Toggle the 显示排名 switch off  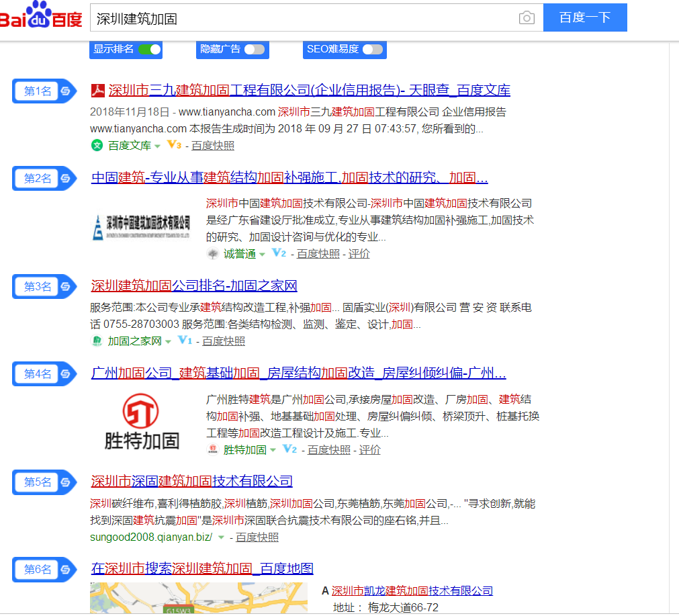pyautogui.click(x=149, y=50)
